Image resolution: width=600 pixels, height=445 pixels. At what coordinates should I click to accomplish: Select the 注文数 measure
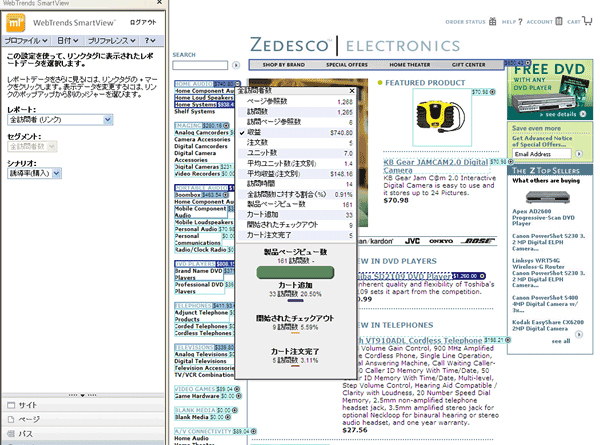pos(296,143)
